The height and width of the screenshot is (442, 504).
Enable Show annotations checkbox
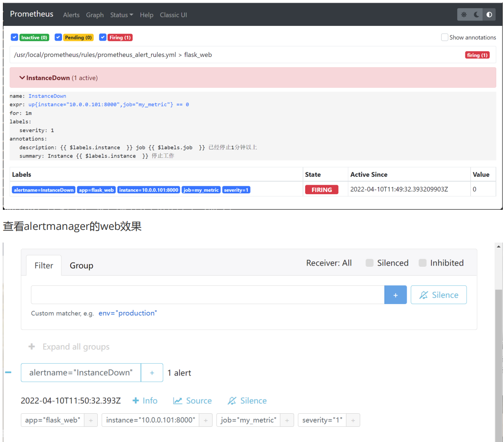coord(444,37)
